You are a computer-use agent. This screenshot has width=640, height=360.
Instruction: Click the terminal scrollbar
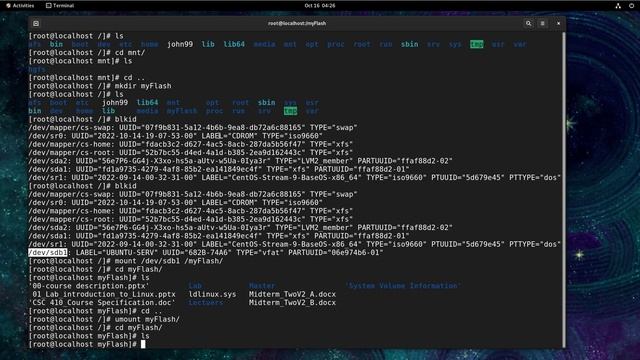tap(564, 190)
